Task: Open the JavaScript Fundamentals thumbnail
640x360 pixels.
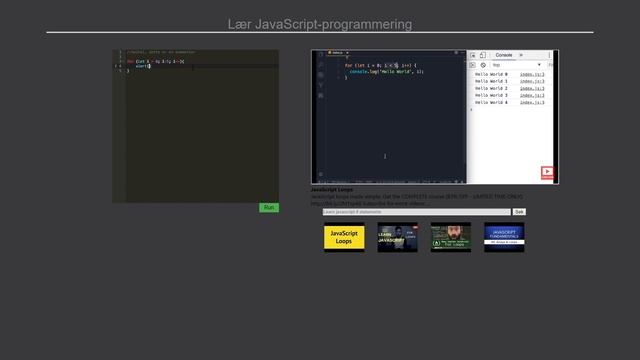Action: (504, 237)
